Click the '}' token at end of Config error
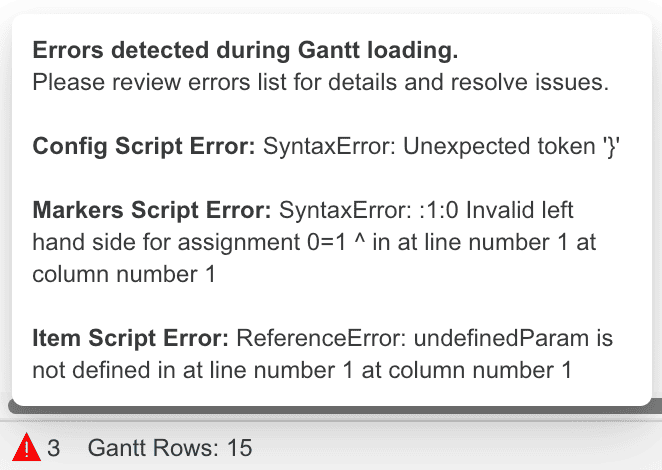662x470 pixels. coord(611,147)
